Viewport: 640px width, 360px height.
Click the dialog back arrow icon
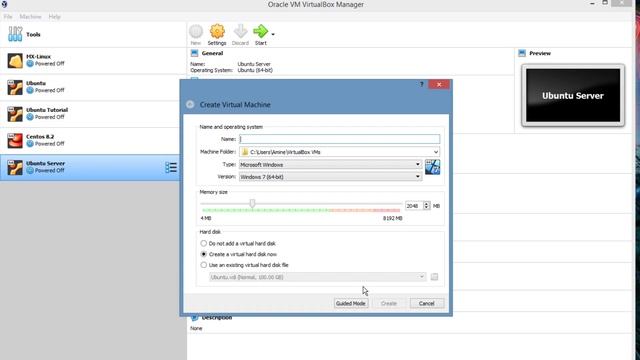click(x=190, y=104)
